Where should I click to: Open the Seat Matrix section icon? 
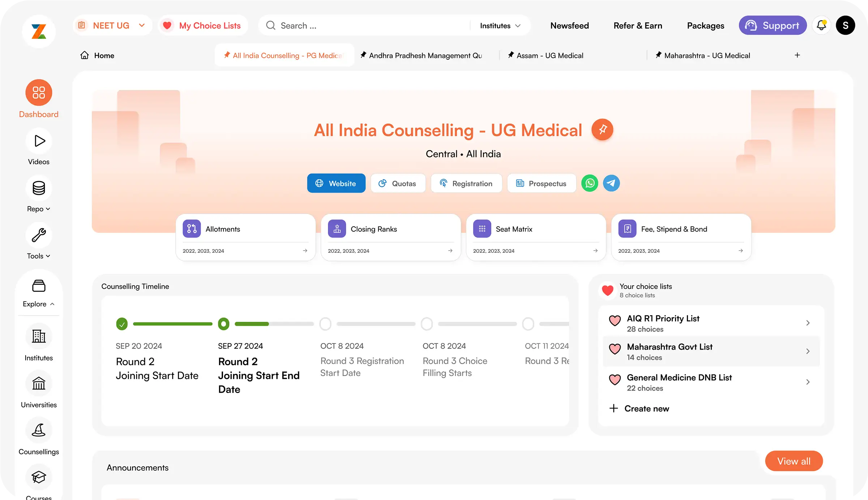point(482,228)
